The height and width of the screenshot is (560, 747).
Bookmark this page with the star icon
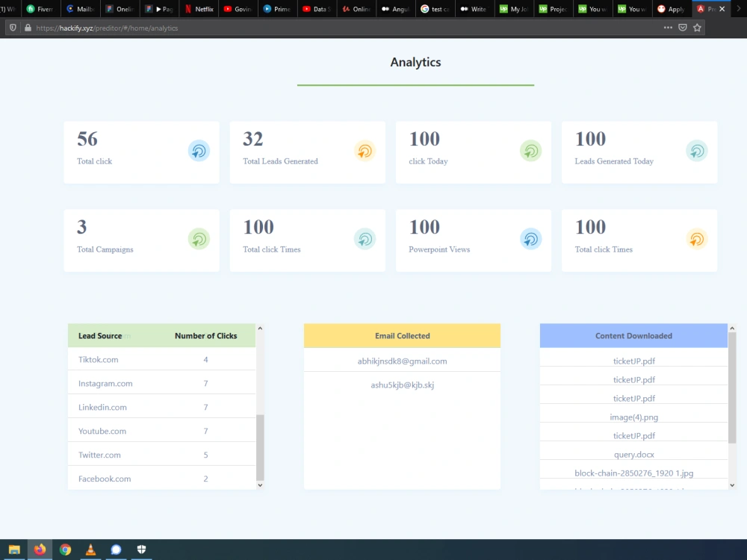697,28
